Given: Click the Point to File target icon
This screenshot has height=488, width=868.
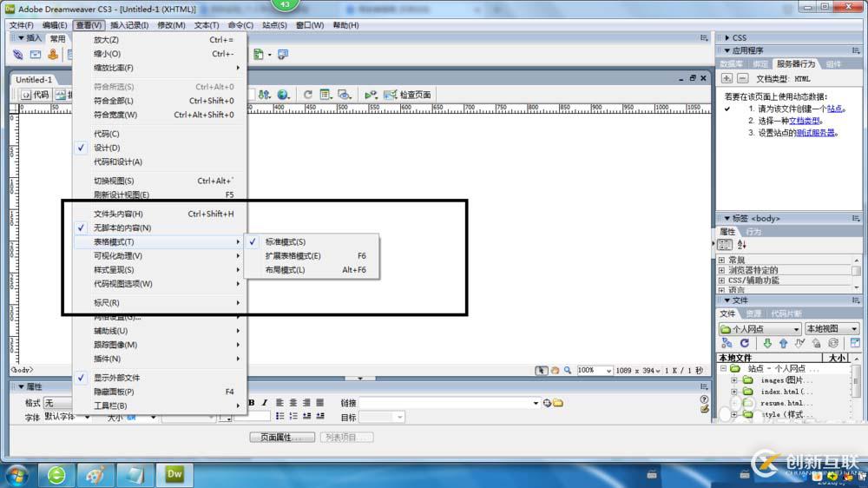Looking at the screenshot, I should pyautogui.click(x=547, y=403).
